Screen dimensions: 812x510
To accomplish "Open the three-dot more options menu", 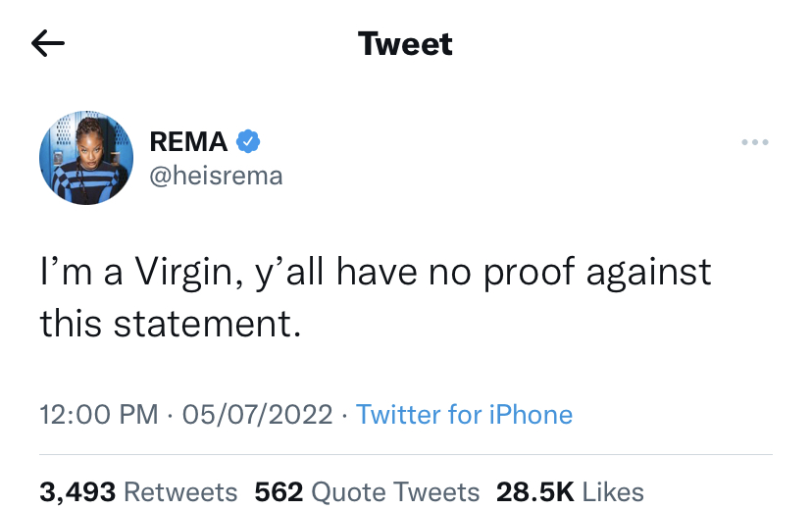I will (754, 143).
